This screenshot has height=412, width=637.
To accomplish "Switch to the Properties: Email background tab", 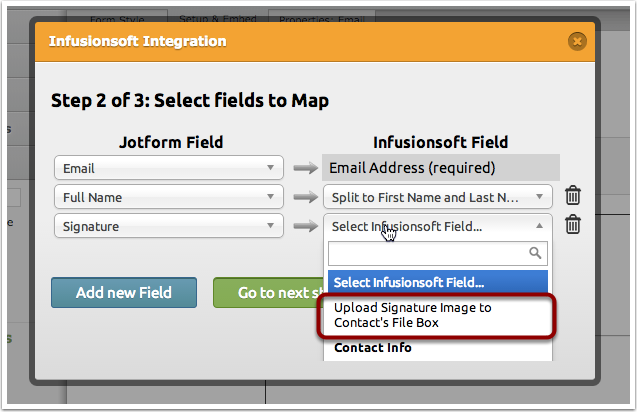I will (322, 17).
